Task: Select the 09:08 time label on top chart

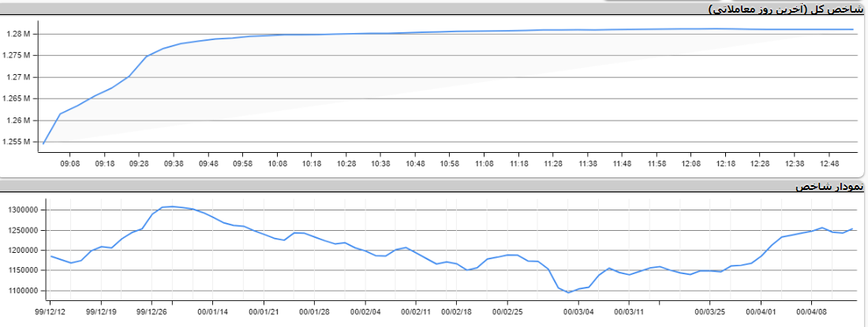Action: [70, 164]
